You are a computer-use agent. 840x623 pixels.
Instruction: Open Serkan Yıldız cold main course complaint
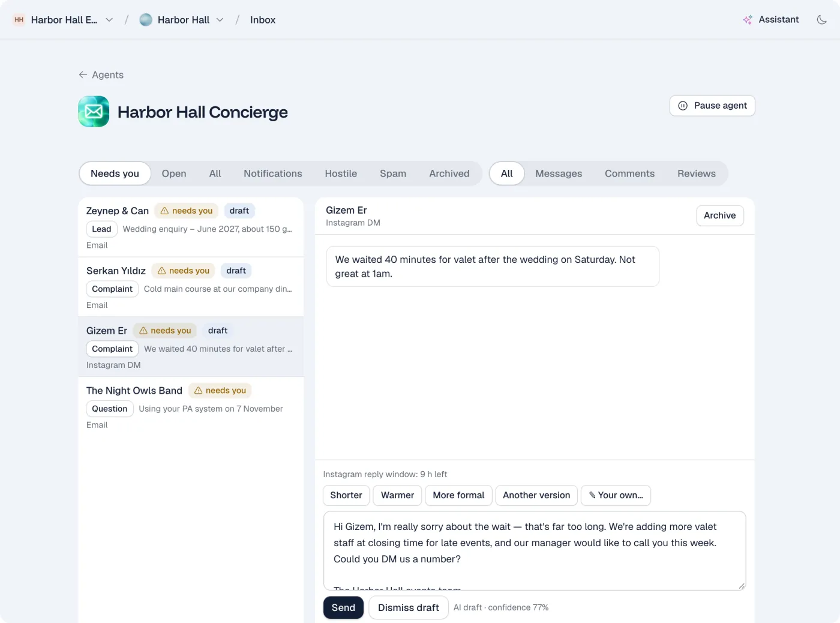(191, 287)
